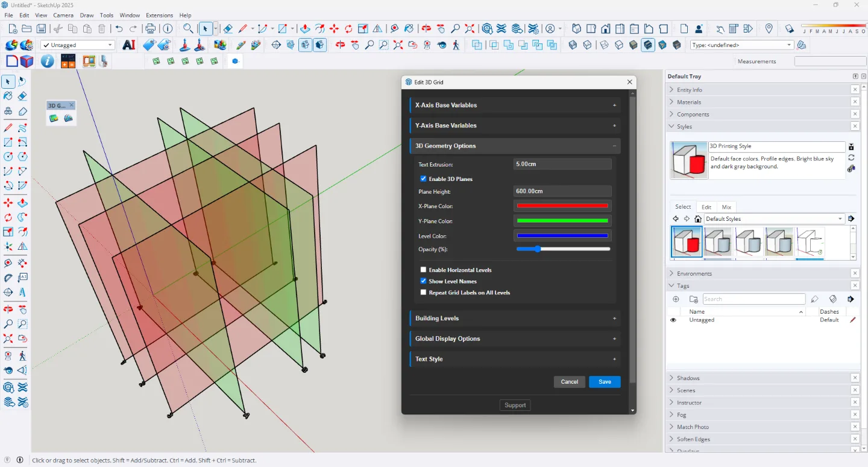Open the Extensions menu
Screen dimensions: 868x467
[160, 15]
